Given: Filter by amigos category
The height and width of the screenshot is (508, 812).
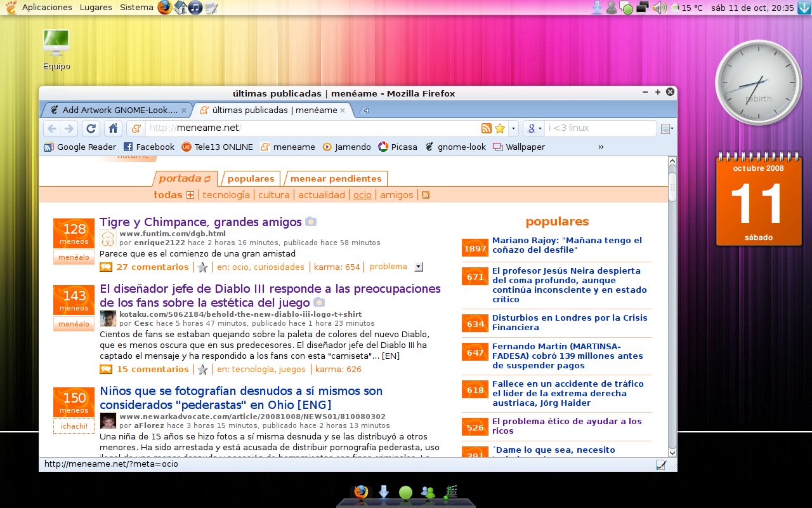Looking at the screenshot, I should coord(396,195).
